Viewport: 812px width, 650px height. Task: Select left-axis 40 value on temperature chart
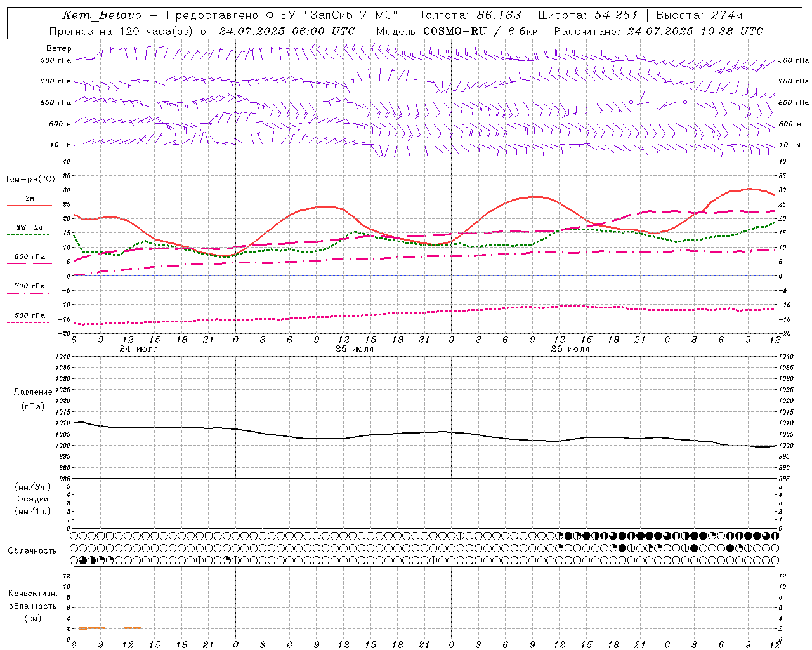(x=68, y=161)
